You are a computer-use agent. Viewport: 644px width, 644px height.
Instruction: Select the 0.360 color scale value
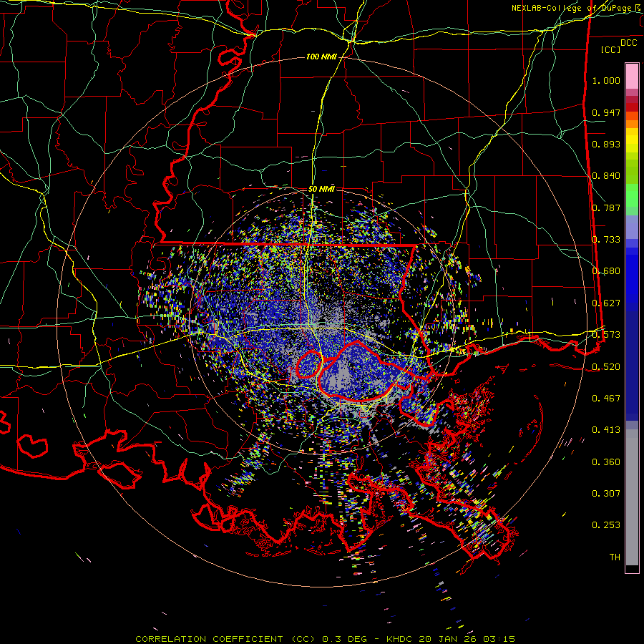(606, 462)
